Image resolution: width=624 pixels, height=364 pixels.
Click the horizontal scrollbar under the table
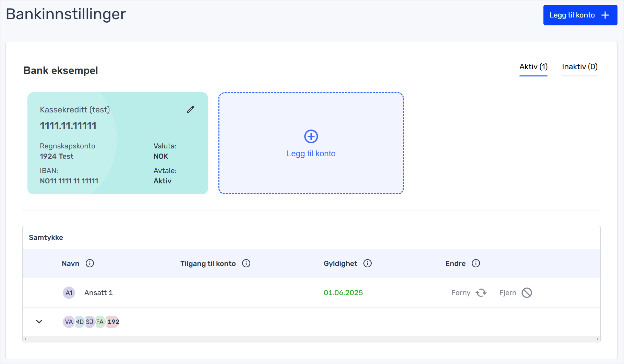[x=311, y=339]
